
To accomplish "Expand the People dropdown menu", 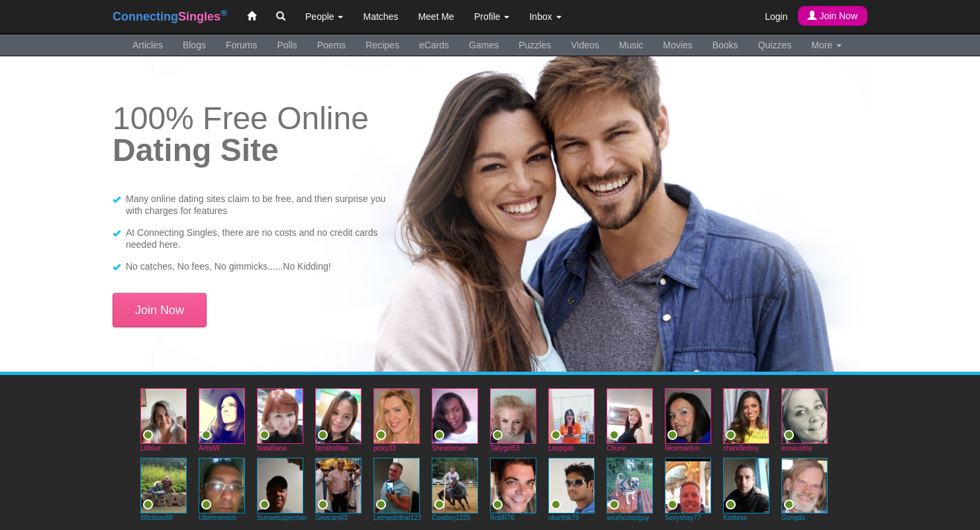I will point(324,17).
